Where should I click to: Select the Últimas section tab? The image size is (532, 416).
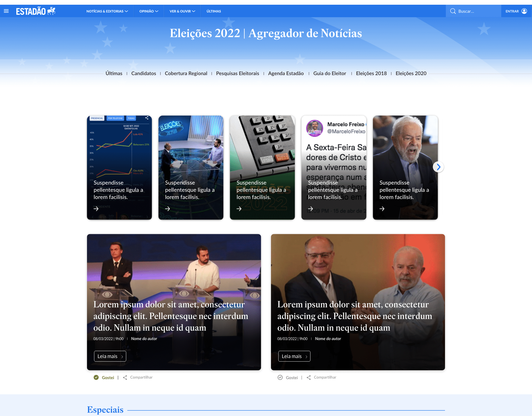(114, 73)
